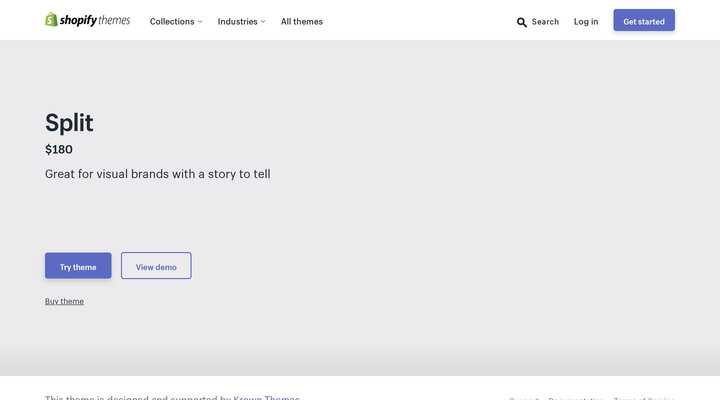
Task: Open the View demo button
Action: point(156,266)
